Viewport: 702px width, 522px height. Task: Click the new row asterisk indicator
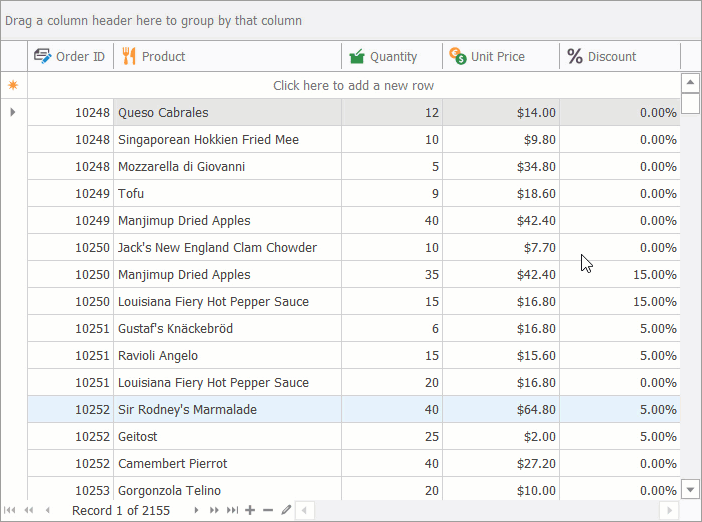[x=13, y=86]
